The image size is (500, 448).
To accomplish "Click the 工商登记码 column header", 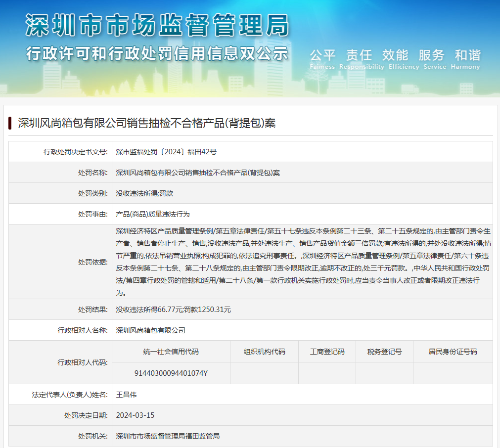I will (x=327, y=352).
